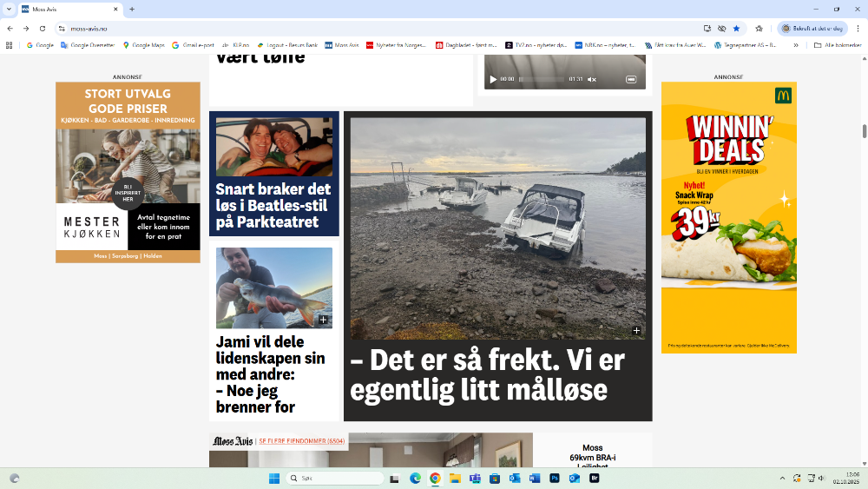868x489 pixels.
Task: Show hidden system tray icons
Action: [x=782, y=478]
